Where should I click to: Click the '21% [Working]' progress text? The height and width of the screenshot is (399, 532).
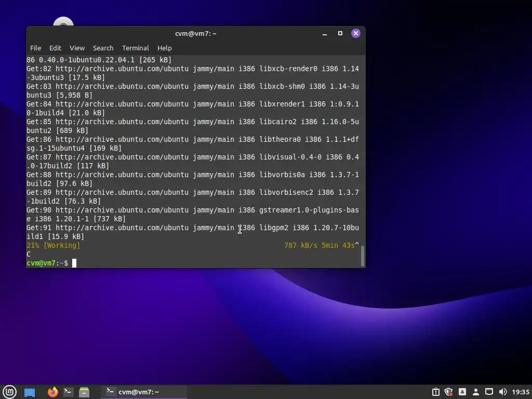pyautogui.click(x=54, y=245)
